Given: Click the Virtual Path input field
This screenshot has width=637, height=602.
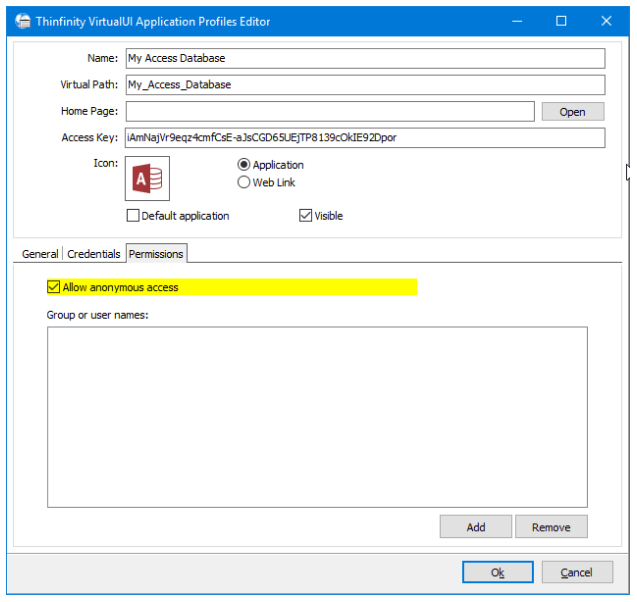Looking at the screenshot, I should [x=365, y=85].
